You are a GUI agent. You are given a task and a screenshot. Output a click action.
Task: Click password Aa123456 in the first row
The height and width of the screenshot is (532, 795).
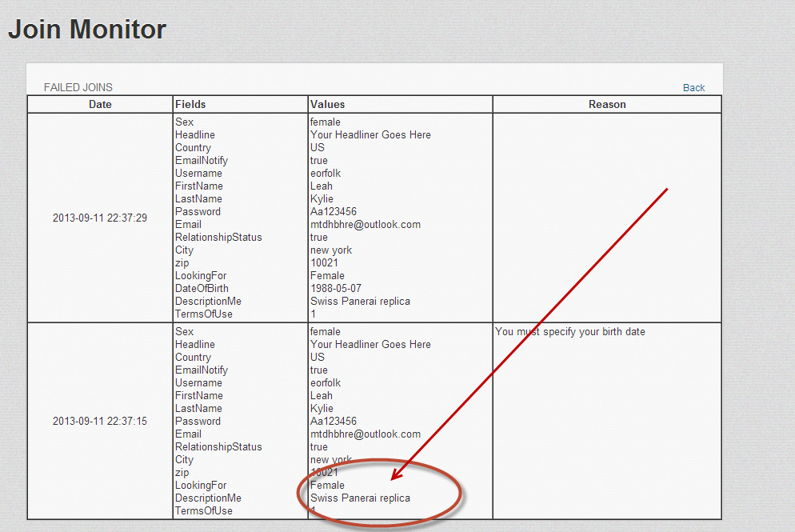pos(334,212)
